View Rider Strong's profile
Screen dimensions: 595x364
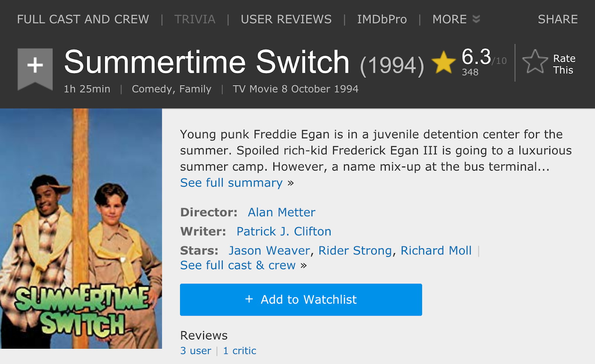[x=355, y=251]
